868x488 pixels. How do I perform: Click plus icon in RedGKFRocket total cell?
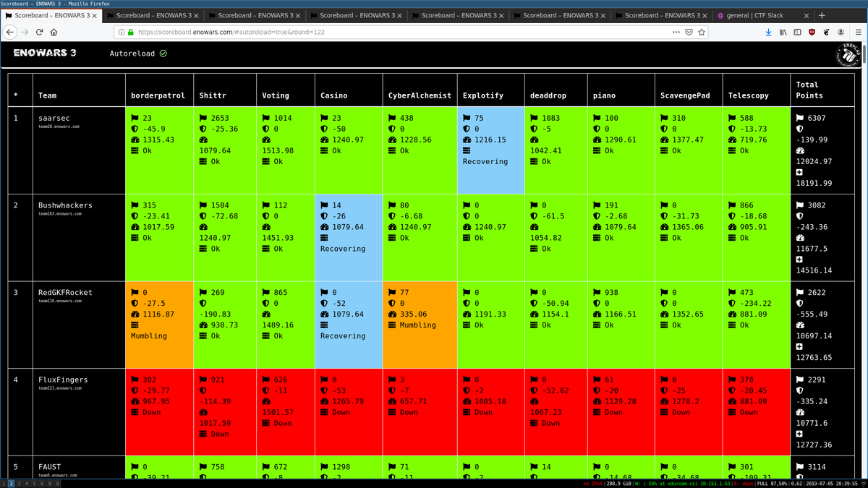pos(799,347)
